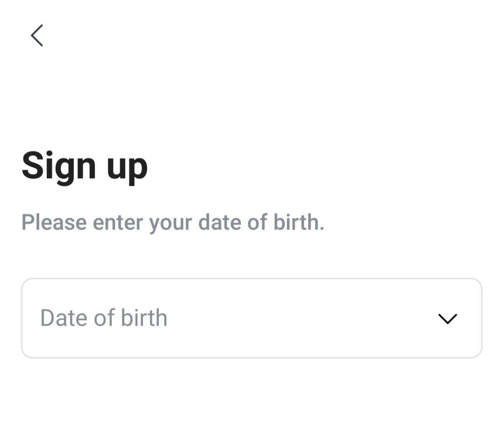Click the Sign up heading
The width and height of the screenshot is (504, 426).
pyautogui.click(x=85, y=166)
